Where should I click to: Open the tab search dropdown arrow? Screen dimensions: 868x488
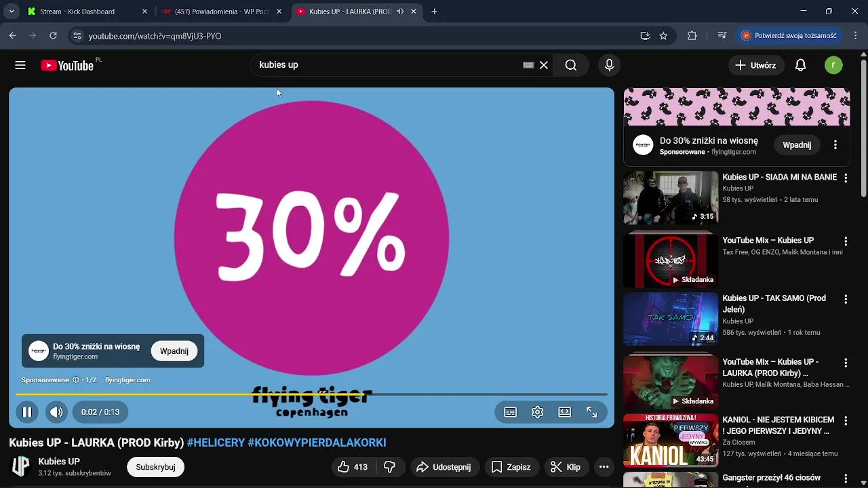tap(12, 12)
